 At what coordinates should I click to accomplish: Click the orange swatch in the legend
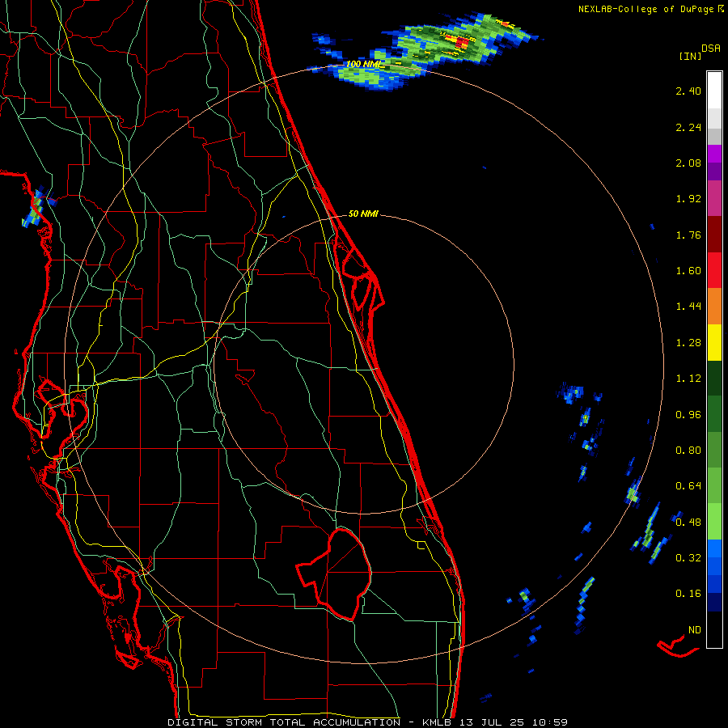714,307
